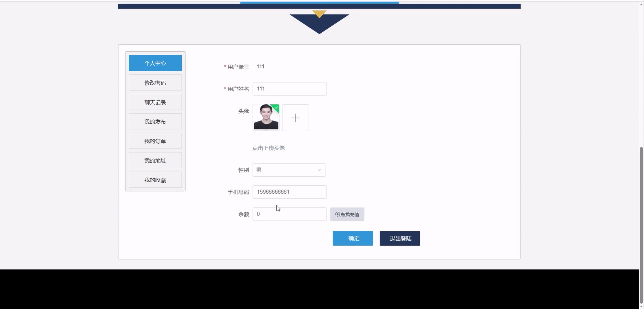Select 我的发布 sidebar item

[x=155, y=122]
